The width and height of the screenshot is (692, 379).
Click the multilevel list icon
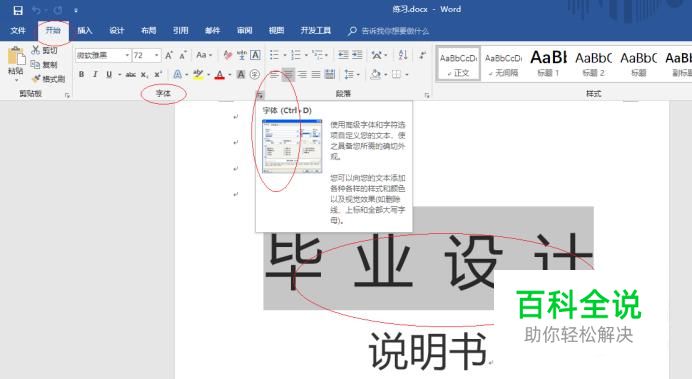pos(317,55)
